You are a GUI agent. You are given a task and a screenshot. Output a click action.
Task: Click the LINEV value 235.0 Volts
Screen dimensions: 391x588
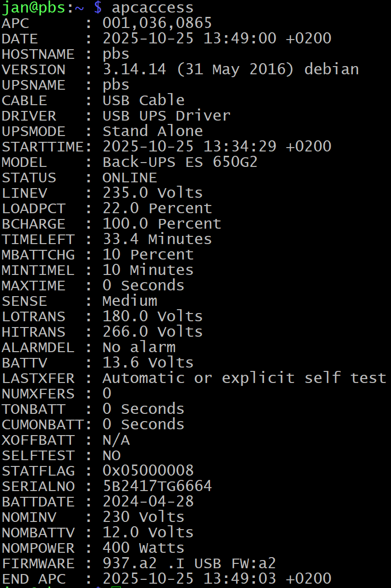[153, 193]
